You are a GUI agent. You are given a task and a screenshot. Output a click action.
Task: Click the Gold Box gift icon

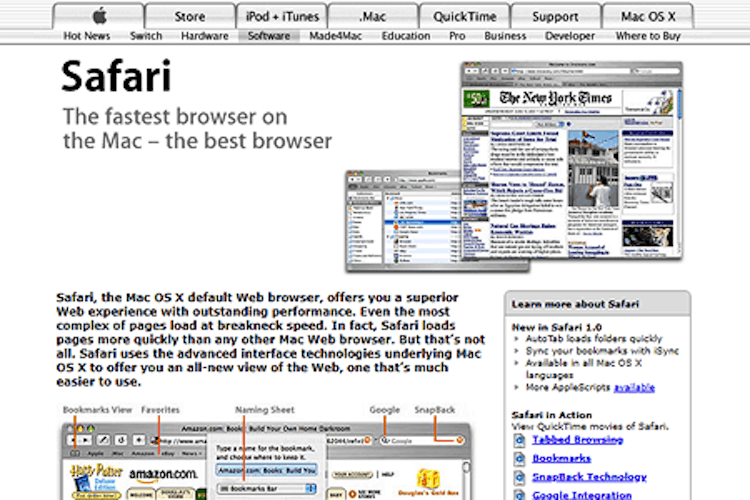point(429,478)
